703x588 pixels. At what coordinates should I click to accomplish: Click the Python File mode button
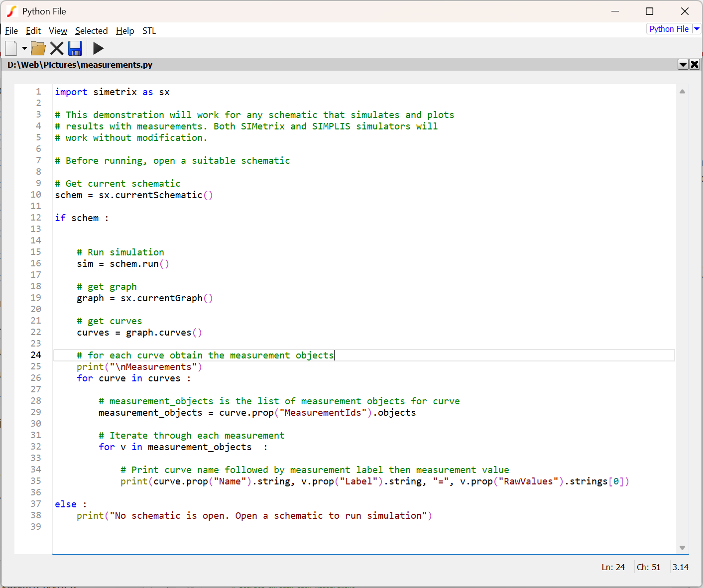click(669, 29)
